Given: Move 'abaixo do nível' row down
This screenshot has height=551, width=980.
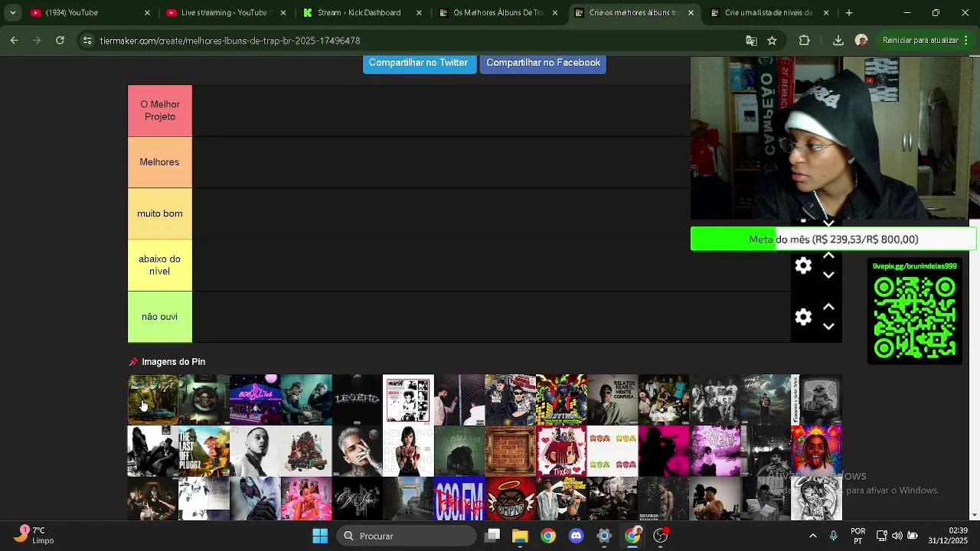Looking at the screenshot, I should coord(828,275).
